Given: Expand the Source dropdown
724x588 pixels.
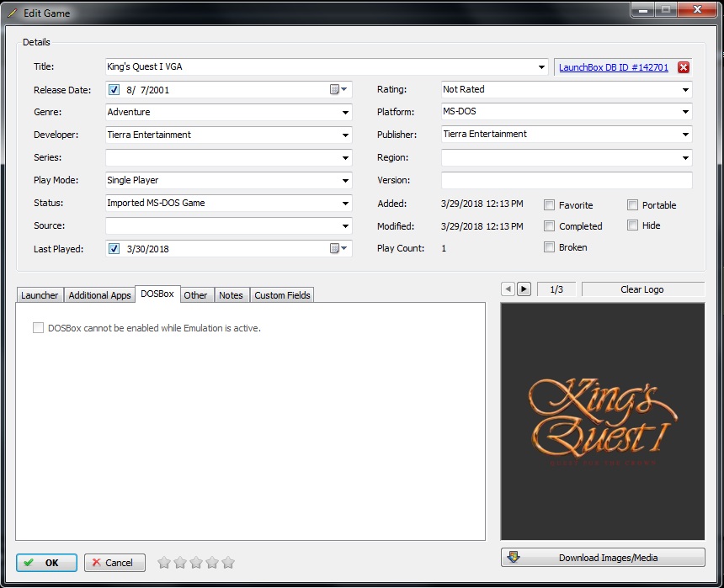Looking at the screenshot, I should pyautogui.click(x=345, y=226).
